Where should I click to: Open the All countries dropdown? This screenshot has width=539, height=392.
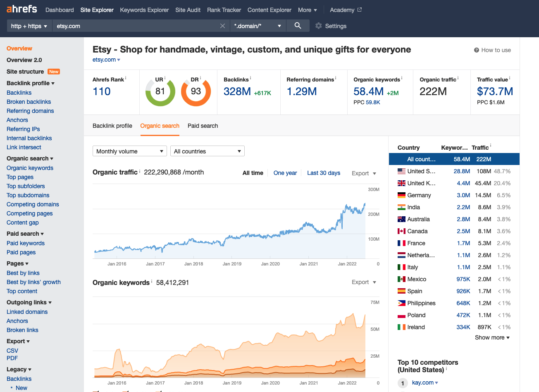point(207,151)
